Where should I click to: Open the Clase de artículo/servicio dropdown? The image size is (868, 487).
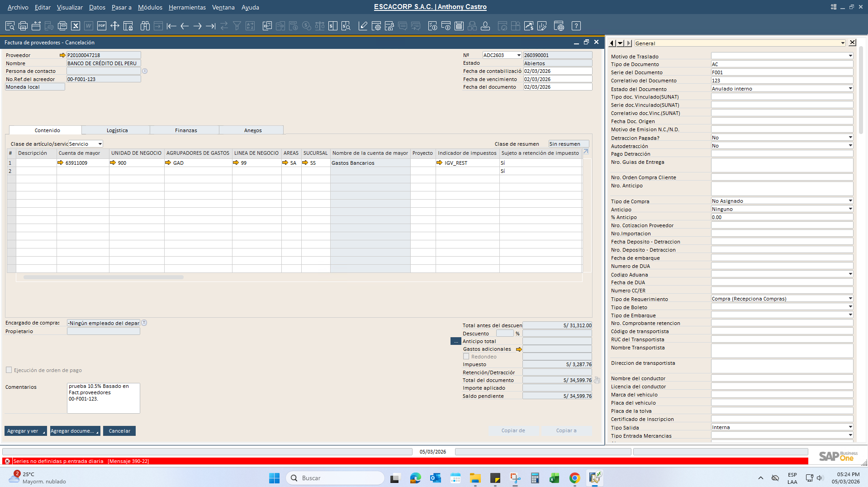pyautogui.click(x=100, y=144)
